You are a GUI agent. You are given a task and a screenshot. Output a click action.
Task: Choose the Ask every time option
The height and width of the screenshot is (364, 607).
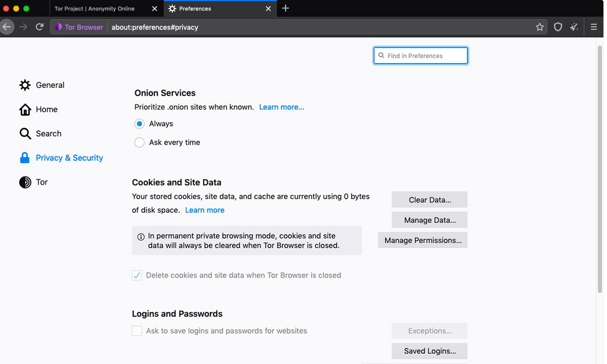(x=140, y=143)
